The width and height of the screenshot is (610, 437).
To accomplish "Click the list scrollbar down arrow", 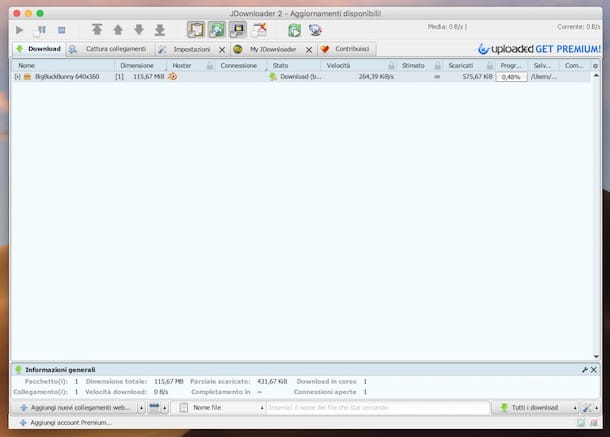I will (x=596, y=356).
